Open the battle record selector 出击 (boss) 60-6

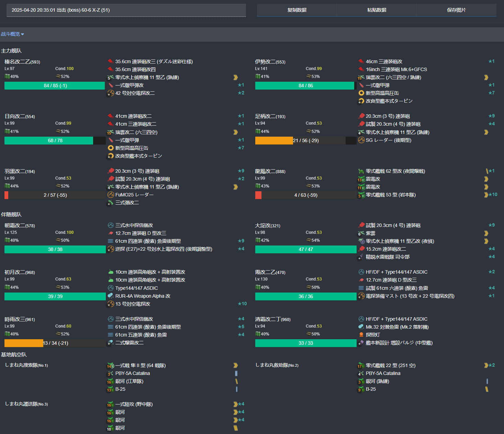click(126, 10)
